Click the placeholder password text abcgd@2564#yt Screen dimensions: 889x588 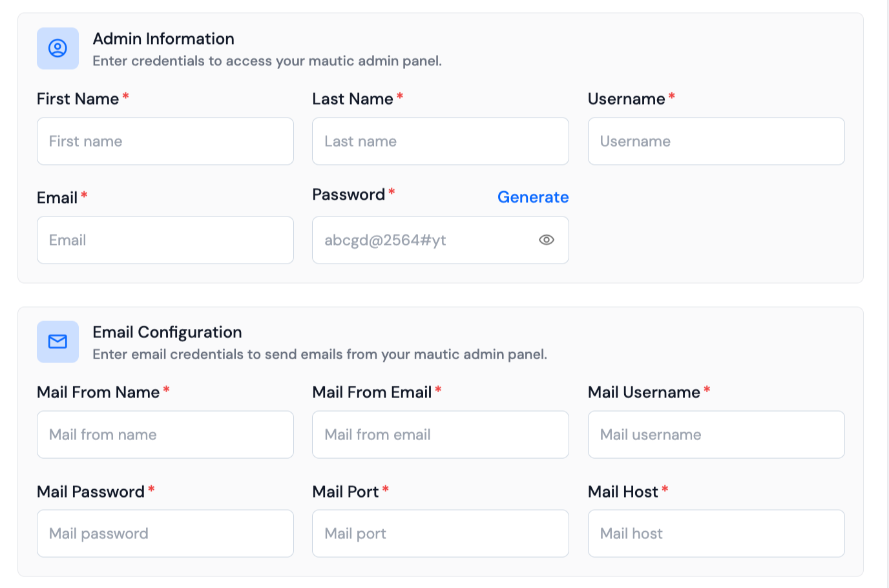coord(384,240)
